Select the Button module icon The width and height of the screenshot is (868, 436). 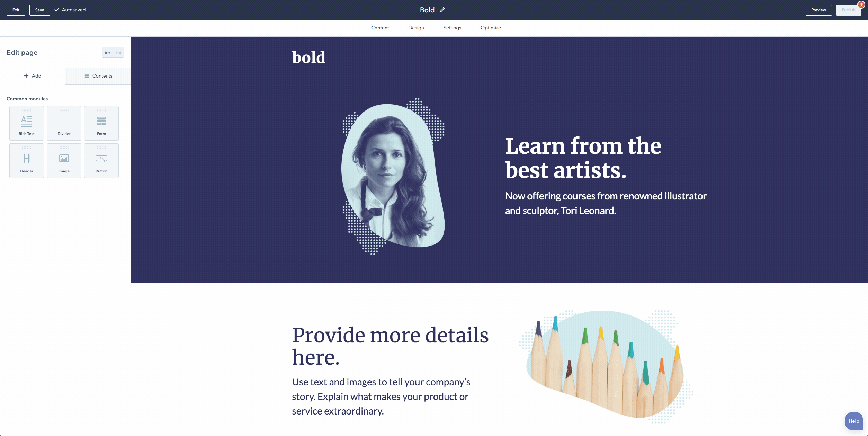coord(101,159)
